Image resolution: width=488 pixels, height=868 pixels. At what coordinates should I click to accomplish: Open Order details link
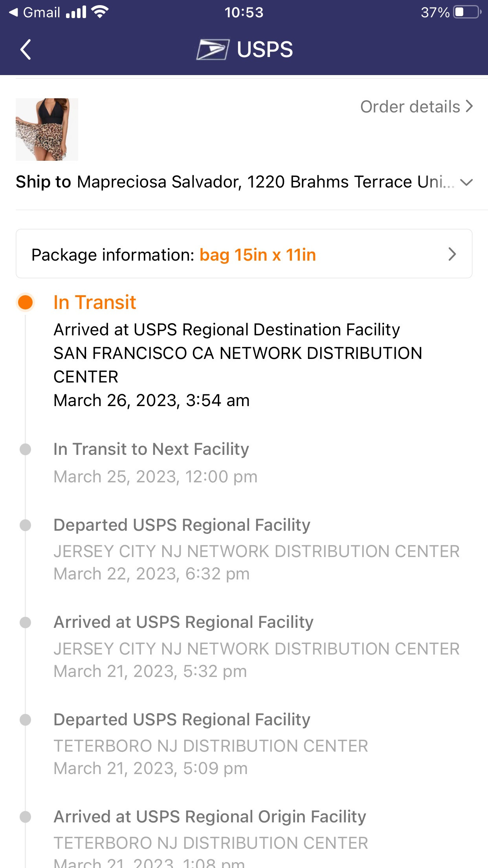pos(416,107)
